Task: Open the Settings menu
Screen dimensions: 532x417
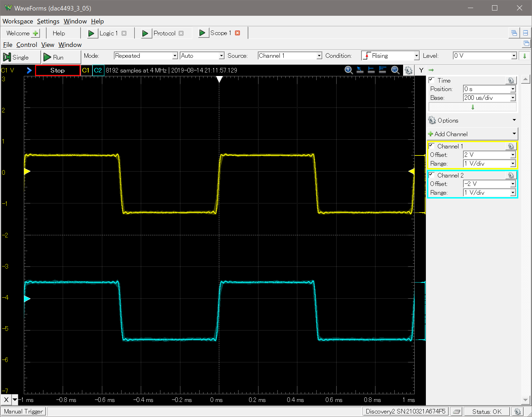Action: 48,21
